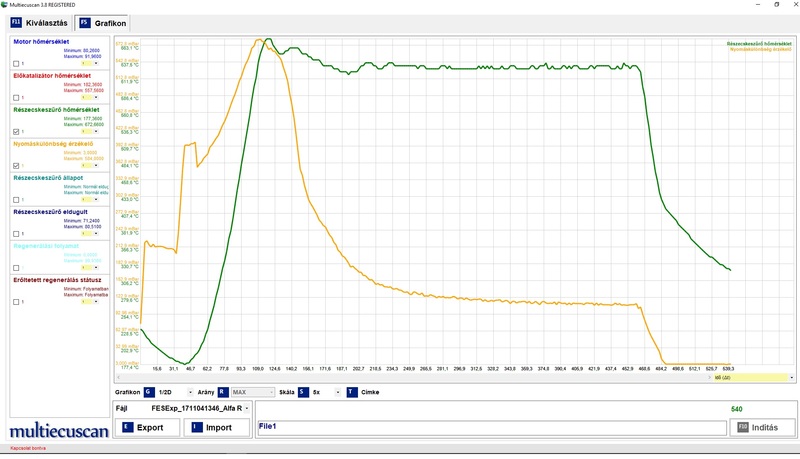Image resolution: width=800 pixels, height=459 pixels.
Task: Open the Skála 5x dropdown
Action: point(338,393)
